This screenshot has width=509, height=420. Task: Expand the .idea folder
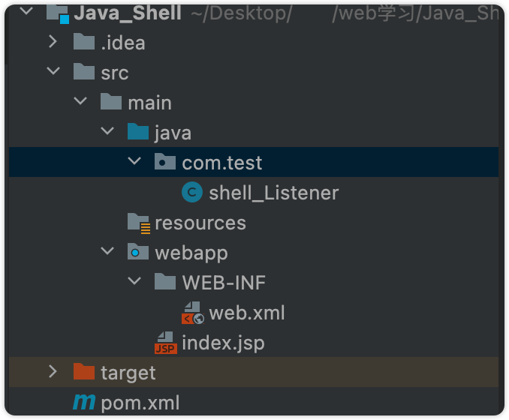point(53,43)
